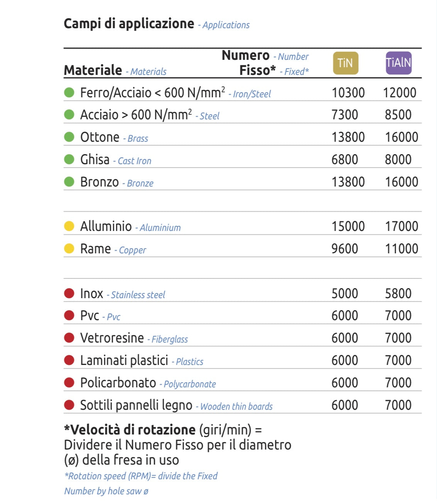This screenshot has width=437, height=504.
Task: Click the Bronzo material label
Action: pyautogui.click(x=100, y=182)
